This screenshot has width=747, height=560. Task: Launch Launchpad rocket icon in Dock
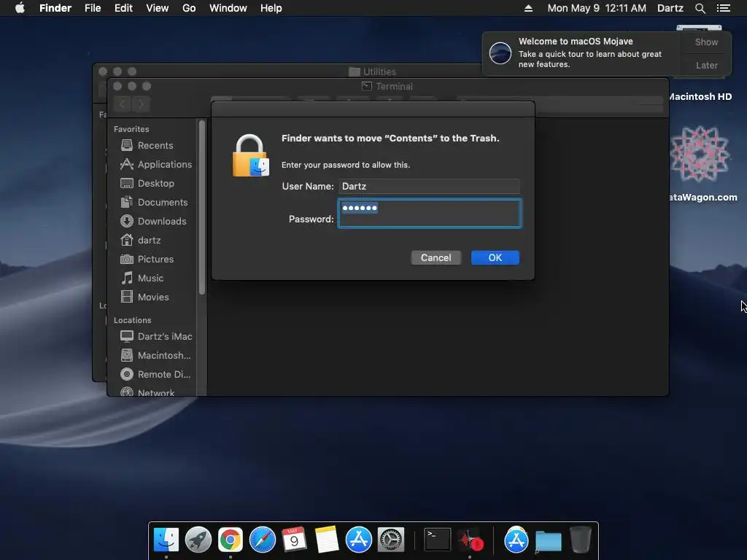click(198, 540)
